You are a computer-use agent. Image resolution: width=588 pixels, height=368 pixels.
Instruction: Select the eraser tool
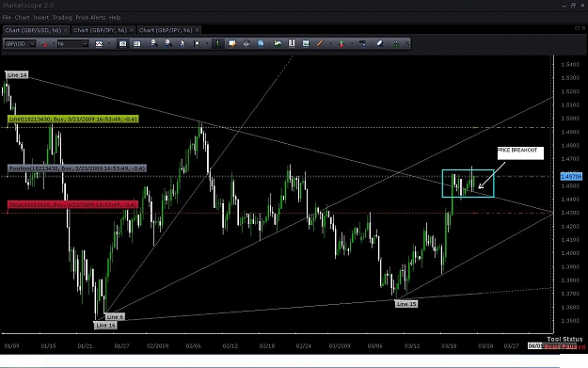tap(380, 44)
